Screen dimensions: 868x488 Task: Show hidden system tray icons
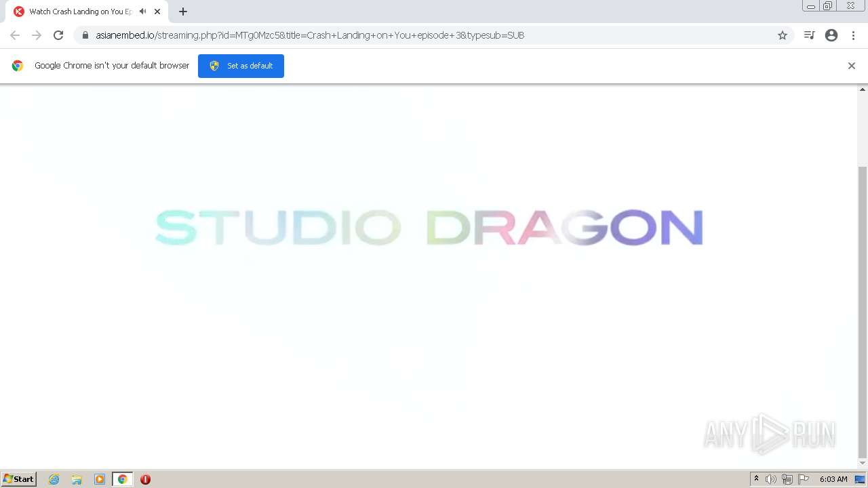click(x=756, y=479)
